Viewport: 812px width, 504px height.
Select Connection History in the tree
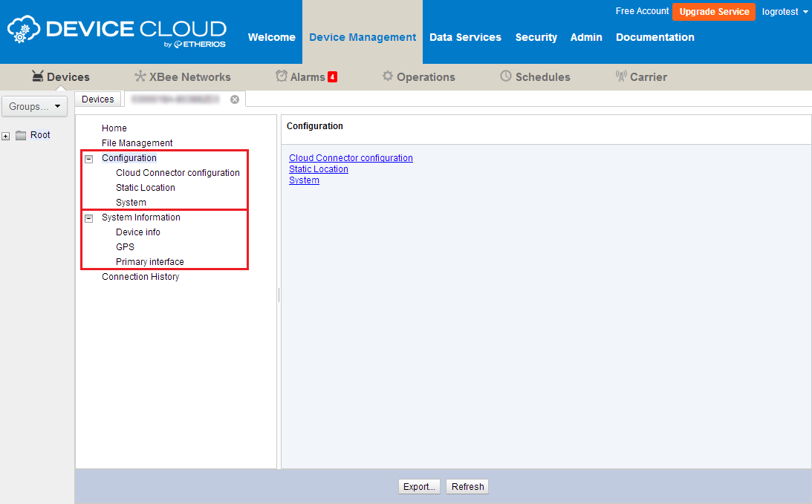point(140,277)
